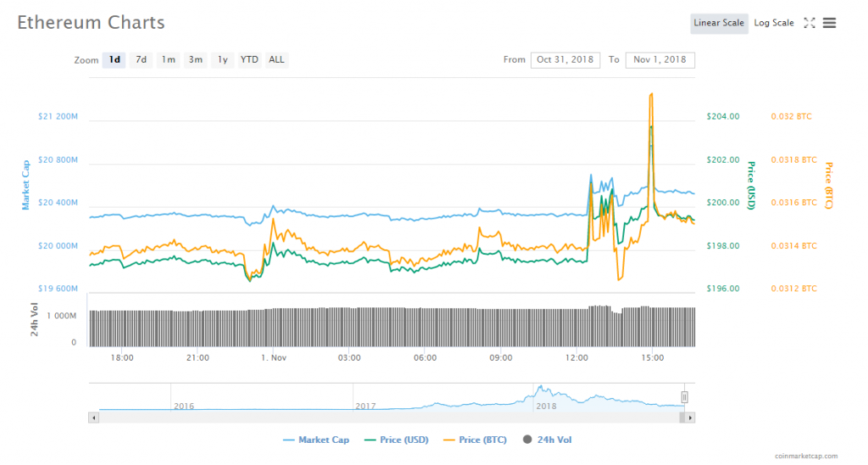Select the 7d zoom range

[x=142, y=59]
